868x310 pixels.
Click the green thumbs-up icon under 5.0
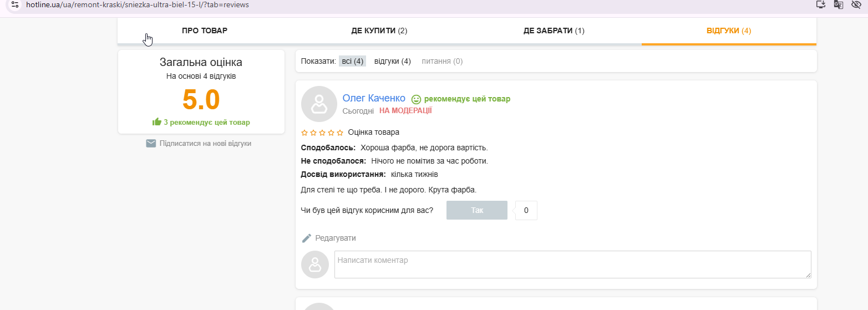click(x=157, y=122)
